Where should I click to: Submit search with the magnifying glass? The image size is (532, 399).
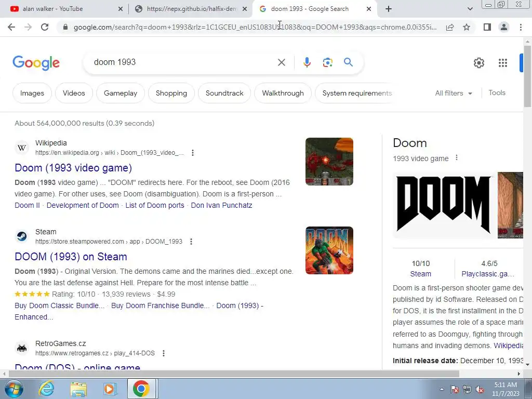(348, 62)
